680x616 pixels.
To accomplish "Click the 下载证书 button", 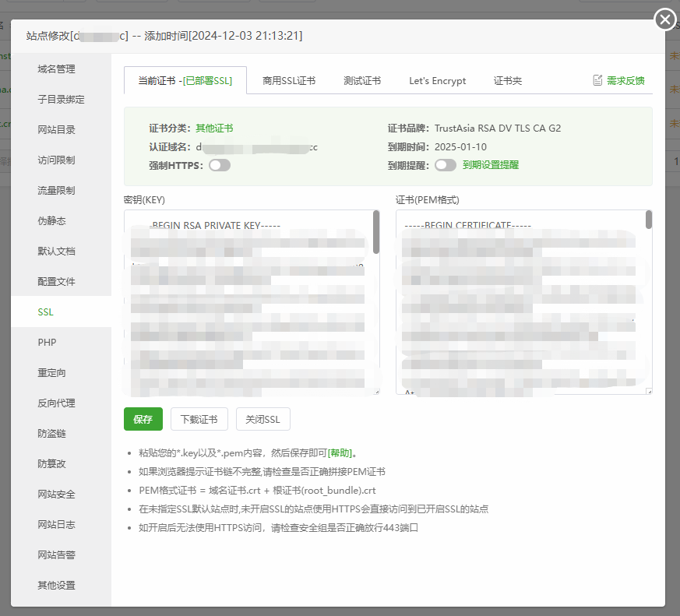I will coord(199,419).
